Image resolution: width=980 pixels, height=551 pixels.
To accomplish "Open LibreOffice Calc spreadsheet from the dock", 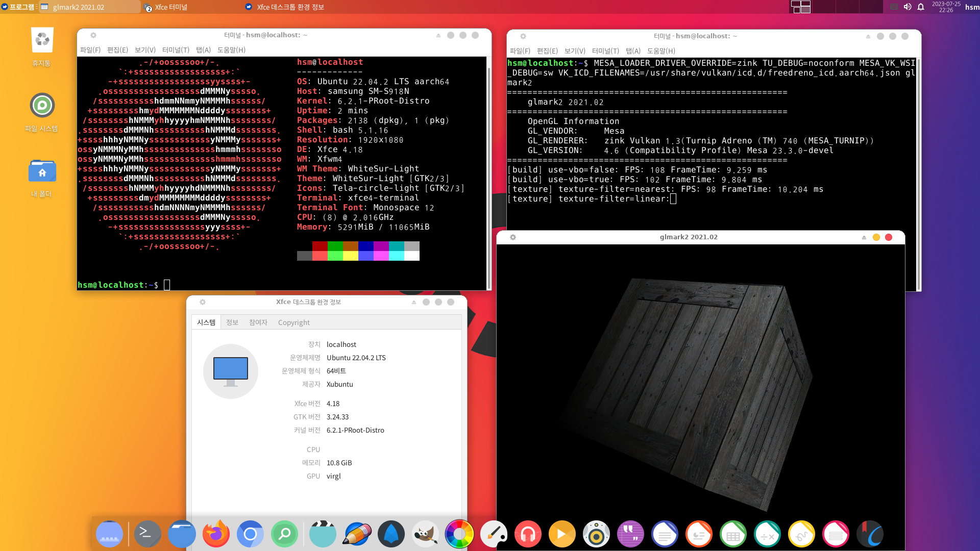I will (x=733, y=534).
